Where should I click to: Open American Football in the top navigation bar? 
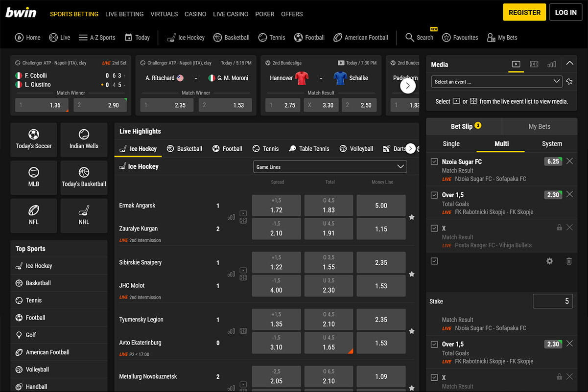pyautogui.click(x=360, y=37)
